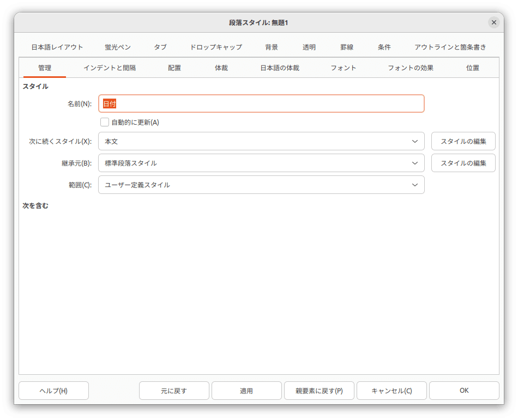Image resolution: width=518 pixels, height=420 pixels.
Task: Select the 罫線 tab
Action: coord(347,47)
